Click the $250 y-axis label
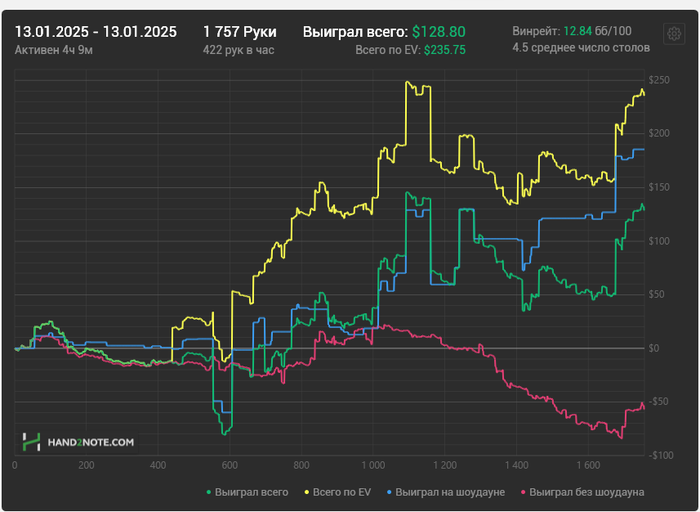This screenshot has width=700, height=512. (x=659, y=80)
